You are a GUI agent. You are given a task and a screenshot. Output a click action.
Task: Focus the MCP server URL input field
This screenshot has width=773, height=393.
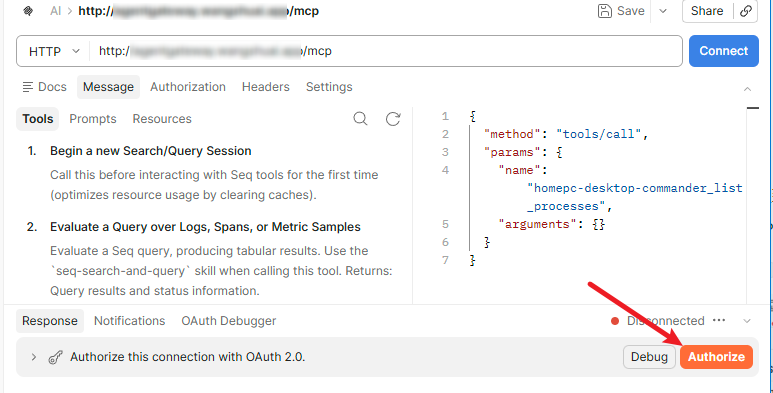386,51
